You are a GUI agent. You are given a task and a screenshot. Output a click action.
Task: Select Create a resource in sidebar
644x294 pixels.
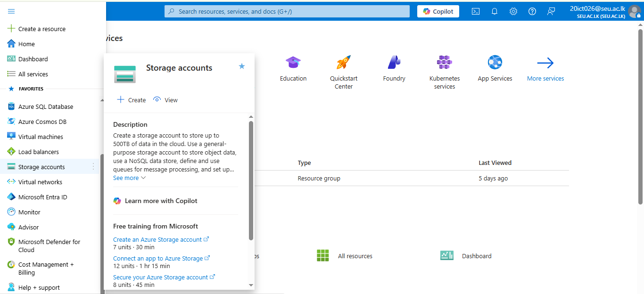point(42,29)
